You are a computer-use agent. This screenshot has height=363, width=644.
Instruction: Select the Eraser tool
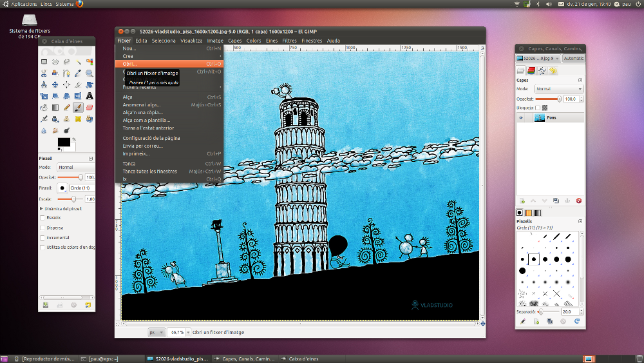pos(89,108)
